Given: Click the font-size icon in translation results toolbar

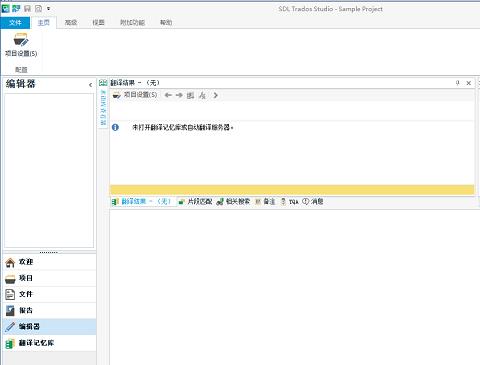Looking at the screenshot, I should [202, 95].
